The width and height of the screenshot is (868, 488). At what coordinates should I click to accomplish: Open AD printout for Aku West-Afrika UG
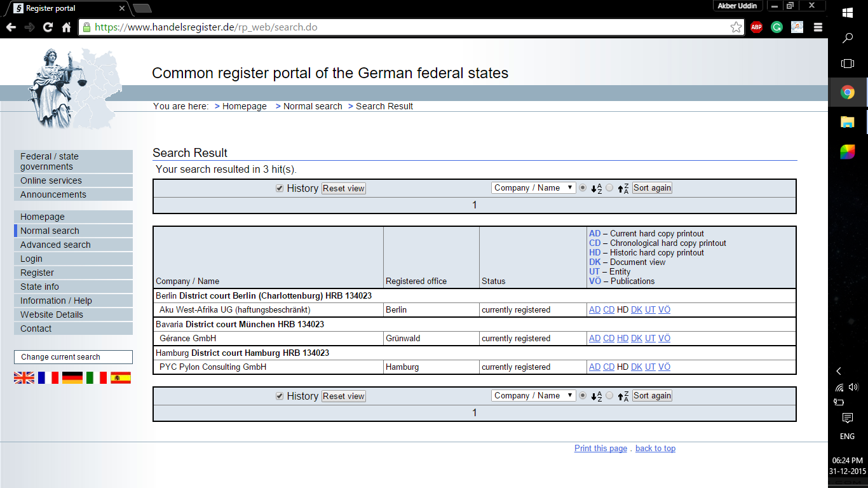(595, 310)
